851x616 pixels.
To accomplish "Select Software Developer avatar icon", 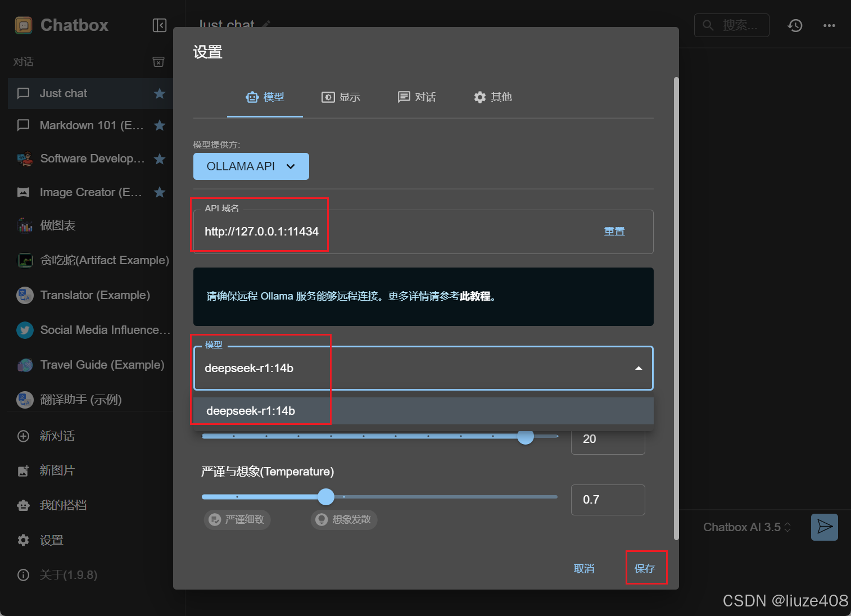I will 25,159.
